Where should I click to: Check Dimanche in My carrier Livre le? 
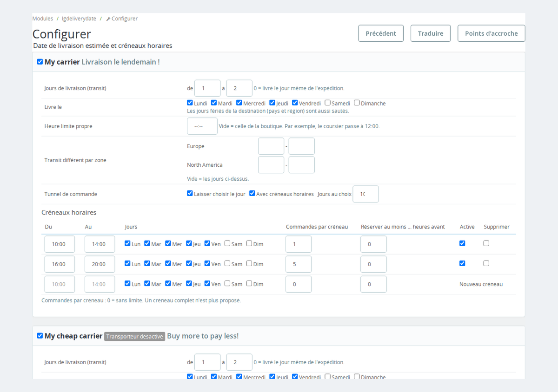click(x=357, y=103)
